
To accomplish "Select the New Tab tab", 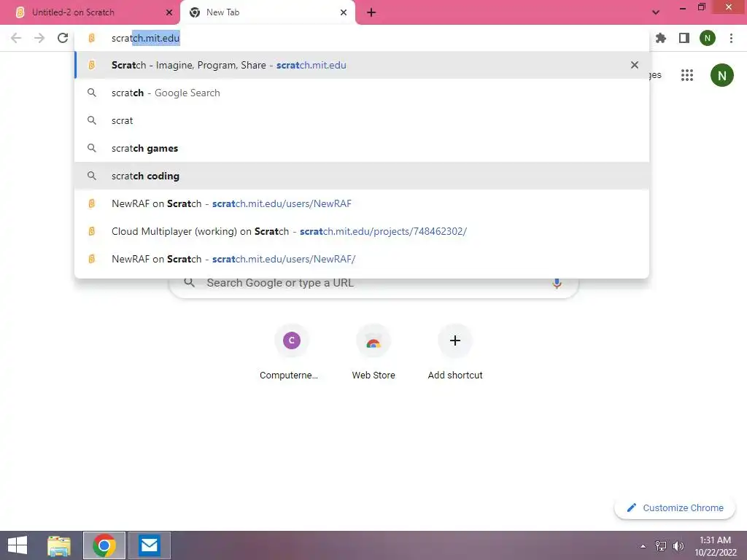I will 268,12.
